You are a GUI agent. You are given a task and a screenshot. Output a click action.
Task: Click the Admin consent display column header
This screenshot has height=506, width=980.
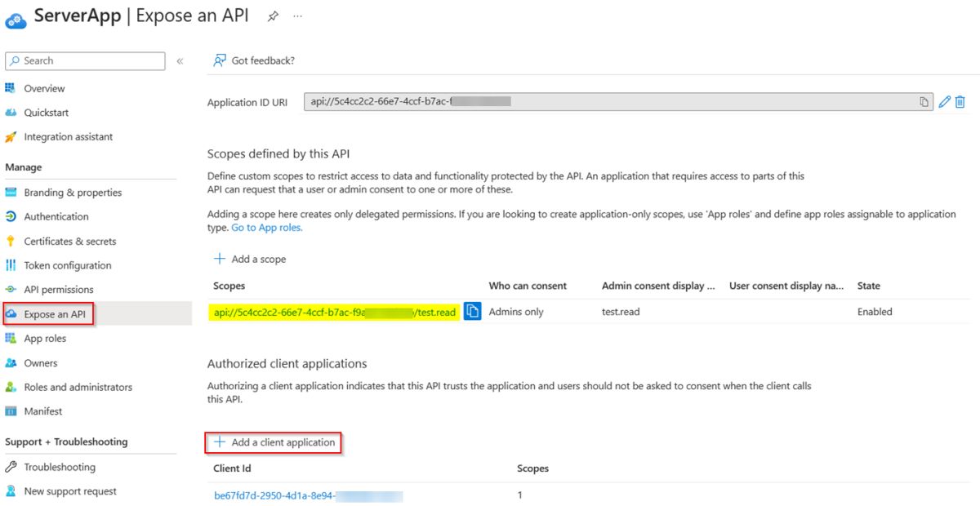pos(658,286)
